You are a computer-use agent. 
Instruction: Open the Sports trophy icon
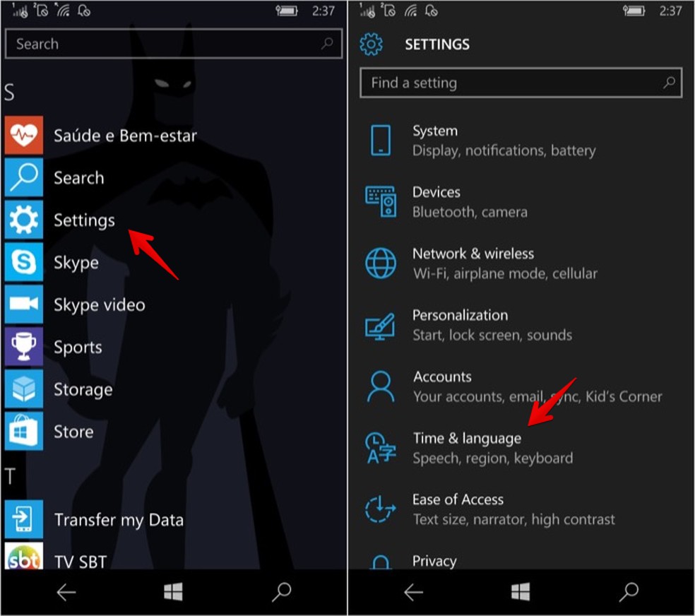pos(24,347)
